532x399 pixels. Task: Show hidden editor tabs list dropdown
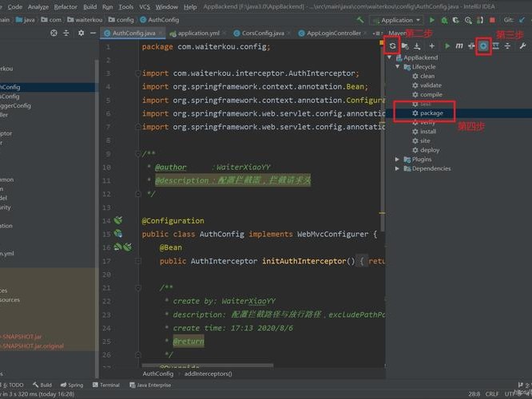(376, 34)
